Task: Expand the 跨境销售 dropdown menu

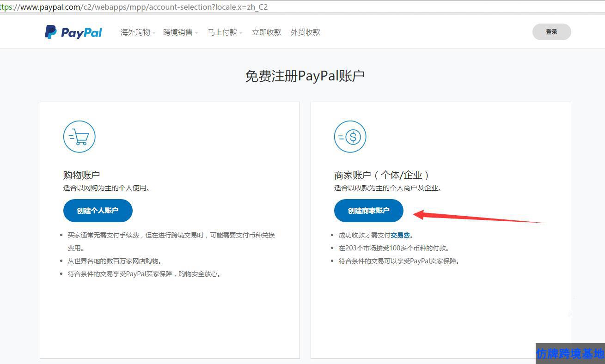Action: (180, 32)
